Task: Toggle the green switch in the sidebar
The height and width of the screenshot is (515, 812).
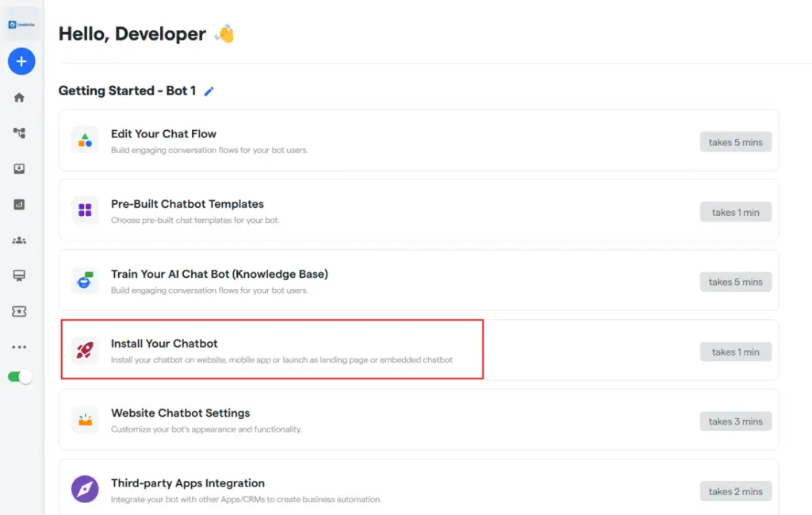Action: click(19, 376)
